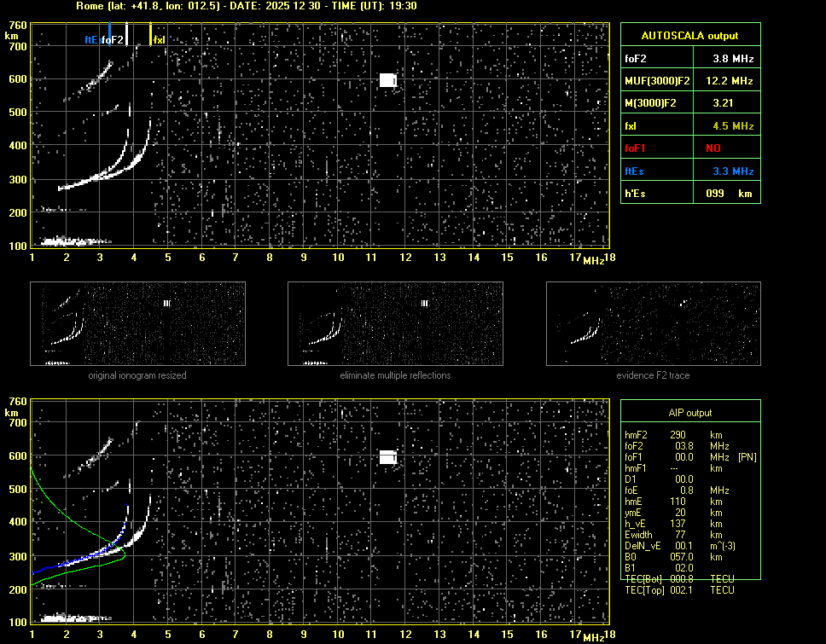The image size is (826, 644).
Task: Click the white square in the top ionogram
Action: 388,80
